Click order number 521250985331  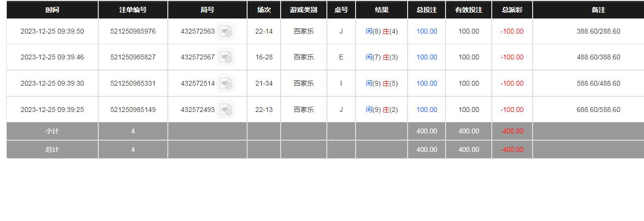133,83
